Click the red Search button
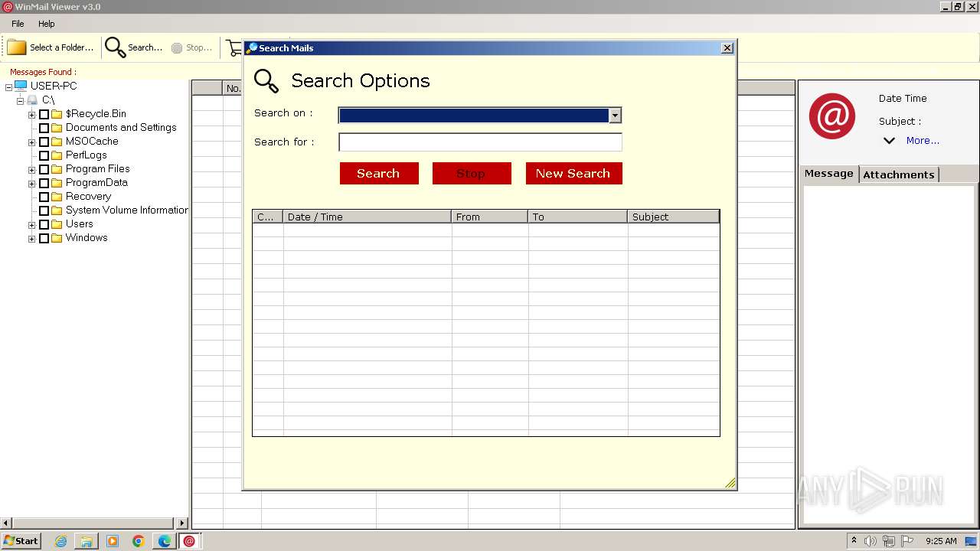 (x=379, y=173)
